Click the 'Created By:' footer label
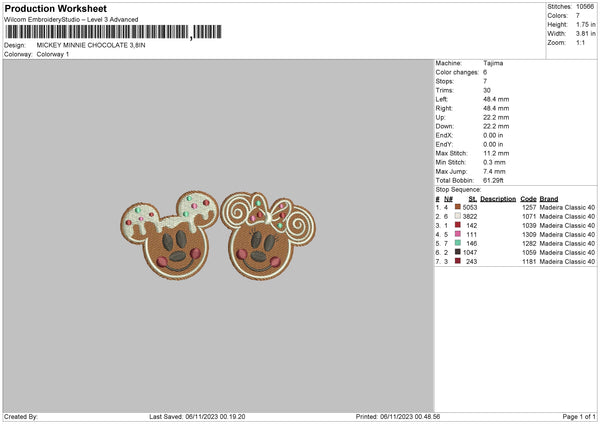Viewport: 600px width, 424px height. pos(21,417)
